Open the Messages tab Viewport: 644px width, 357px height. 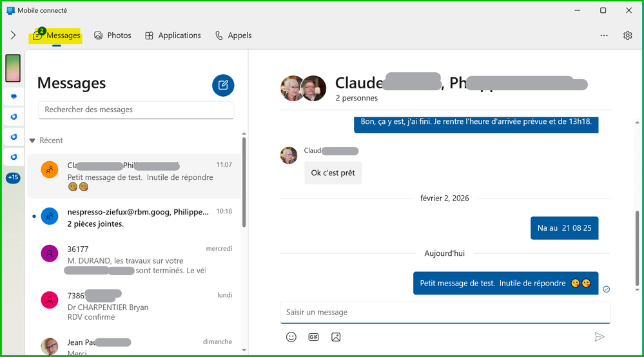click(x=57, y=35)
